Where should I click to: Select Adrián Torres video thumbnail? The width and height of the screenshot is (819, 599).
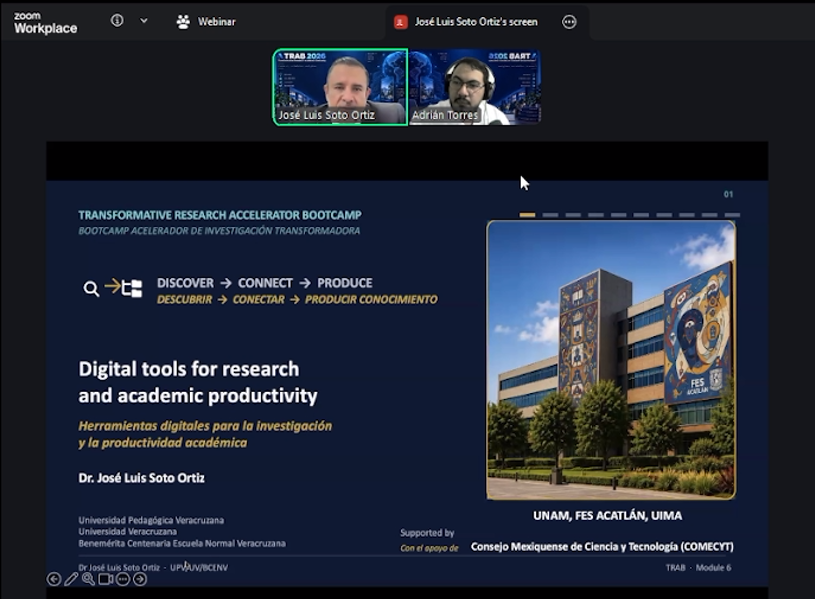[x=474, y=87]
